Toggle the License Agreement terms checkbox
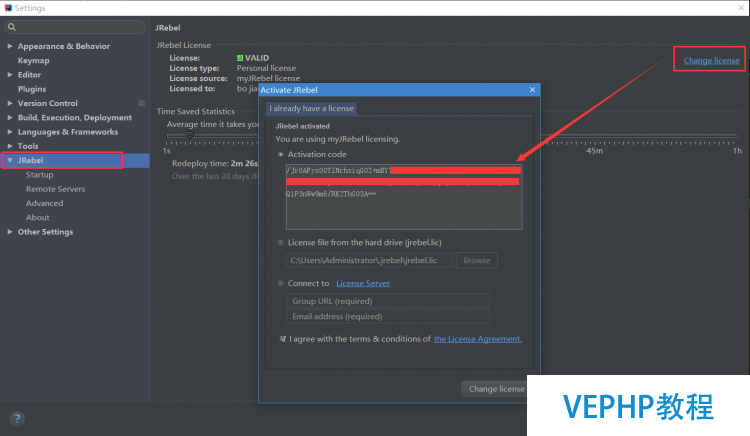The height and width of the screenshot is (436, 750). tap(283, 339)
